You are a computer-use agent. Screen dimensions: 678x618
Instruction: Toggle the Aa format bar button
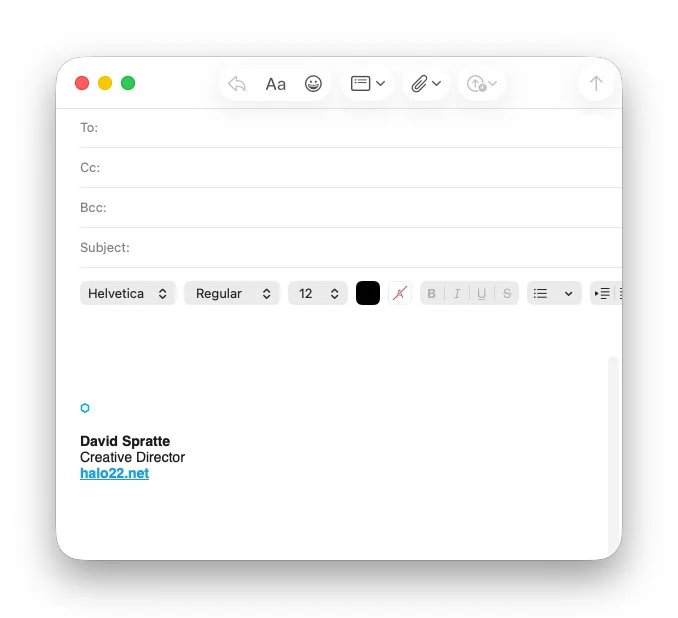tap(275, 84)
